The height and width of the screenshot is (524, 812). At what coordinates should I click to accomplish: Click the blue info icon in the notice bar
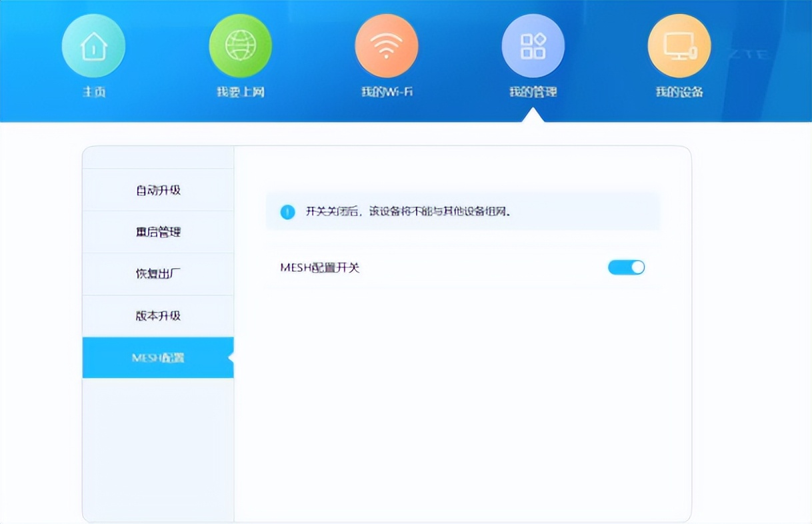pos(288,211)
